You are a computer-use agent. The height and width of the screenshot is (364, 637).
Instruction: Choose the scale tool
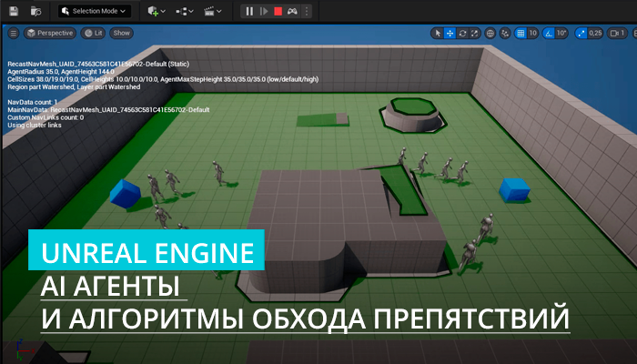(474, 34)
